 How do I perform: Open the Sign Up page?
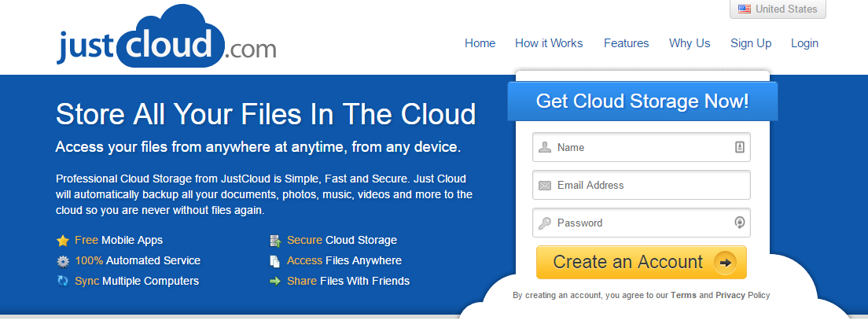click(751, 43)
